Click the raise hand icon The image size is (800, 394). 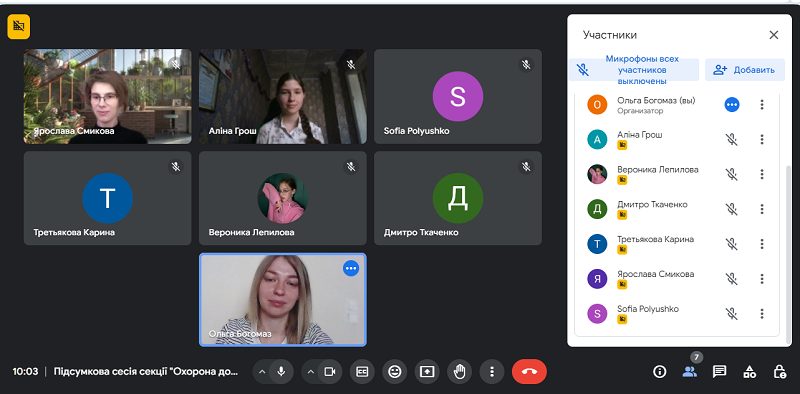pyautogui.click(x=460, y=372)
